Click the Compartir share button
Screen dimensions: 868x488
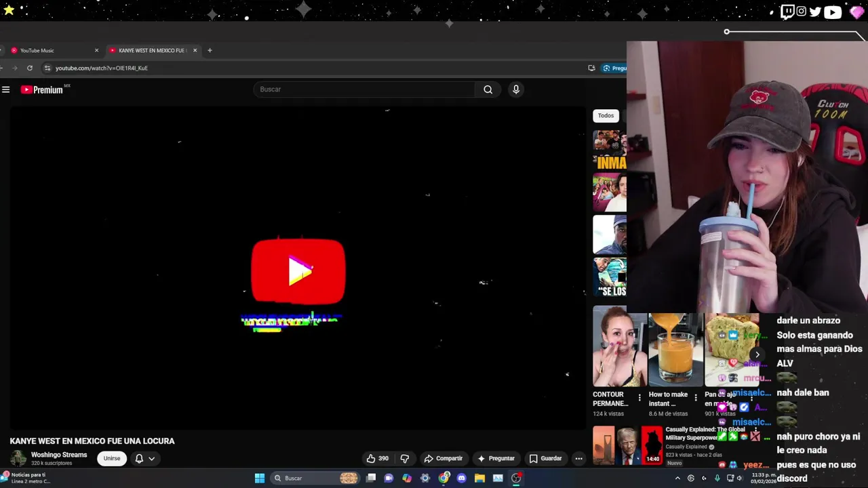[443, 458]
